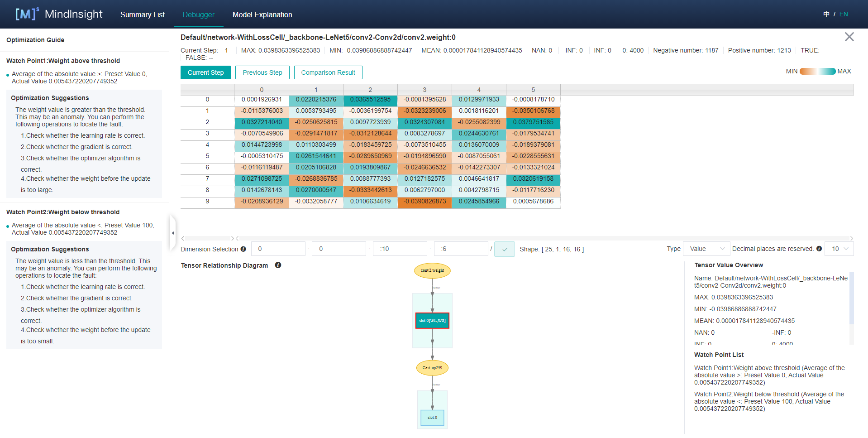868x438 pixels.
Task: Click the MindInsight logo
Action: 59,14
